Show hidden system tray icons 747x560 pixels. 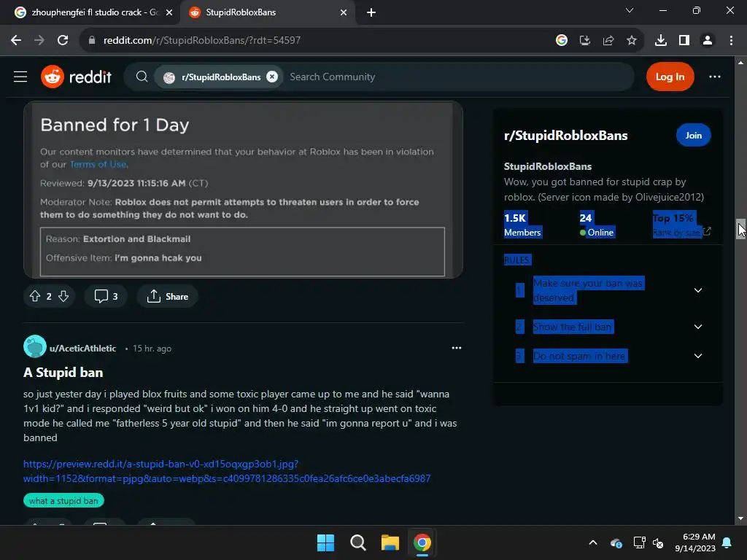click(x=593, y=542)
